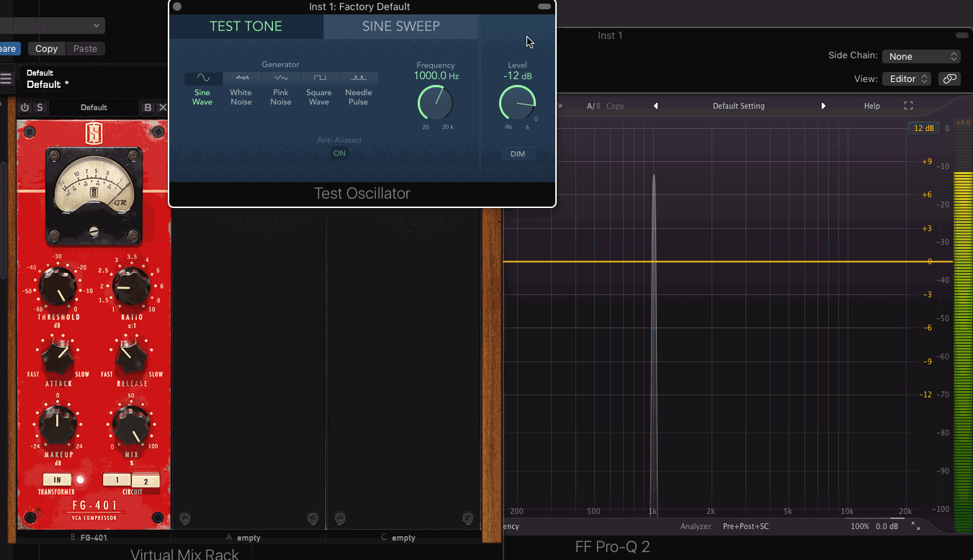This screenshot has height=560, width=973.
Task: Toggle the FG-401 power bypass button
Action: click(x=25, y=107)
